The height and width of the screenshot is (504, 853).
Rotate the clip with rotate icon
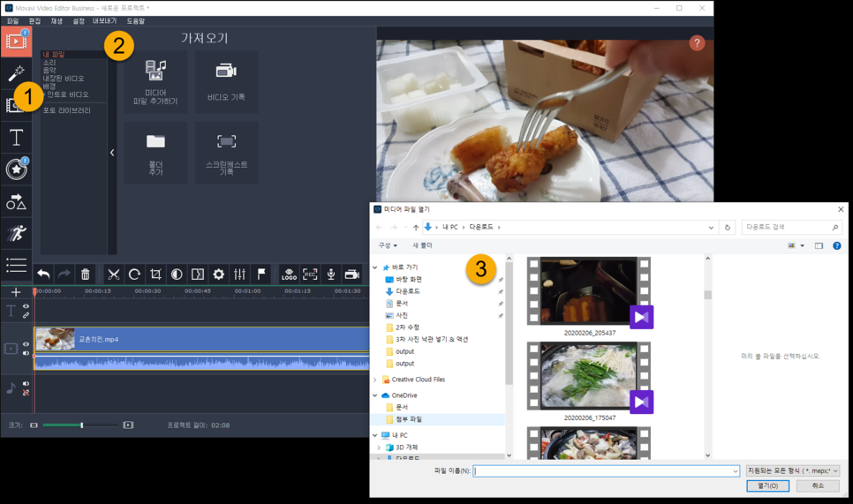pyautogui.click(x=134, y=275)
